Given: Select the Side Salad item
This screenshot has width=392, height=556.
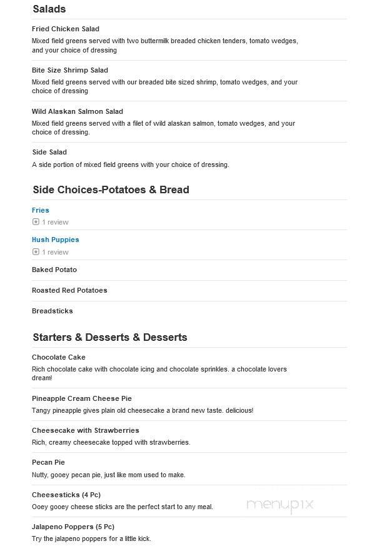Looking at the screenshot, I should (x=49, y=152).
